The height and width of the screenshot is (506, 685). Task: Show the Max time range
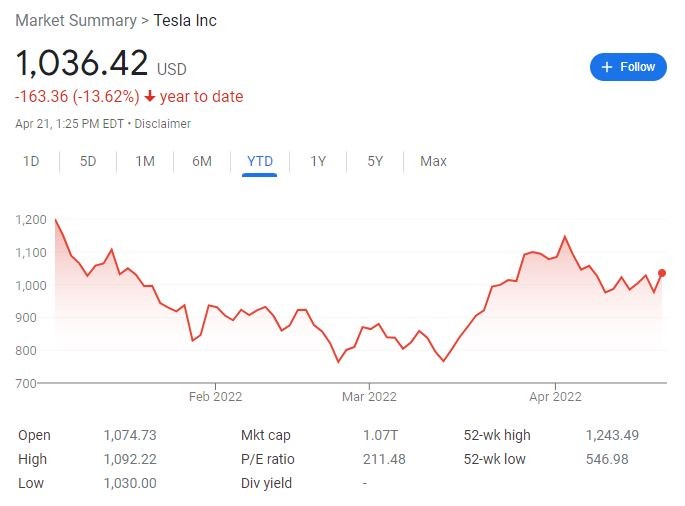click(x=433, y=161)
